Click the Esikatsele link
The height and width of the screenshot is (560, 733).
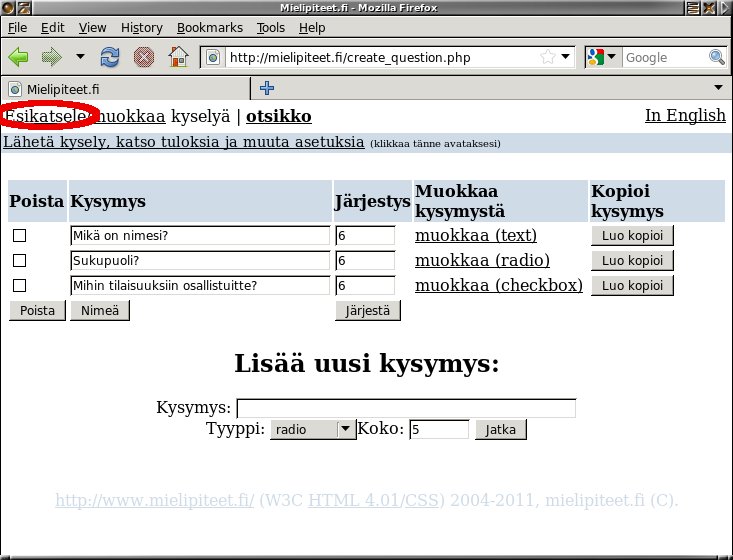pos(46,116)
